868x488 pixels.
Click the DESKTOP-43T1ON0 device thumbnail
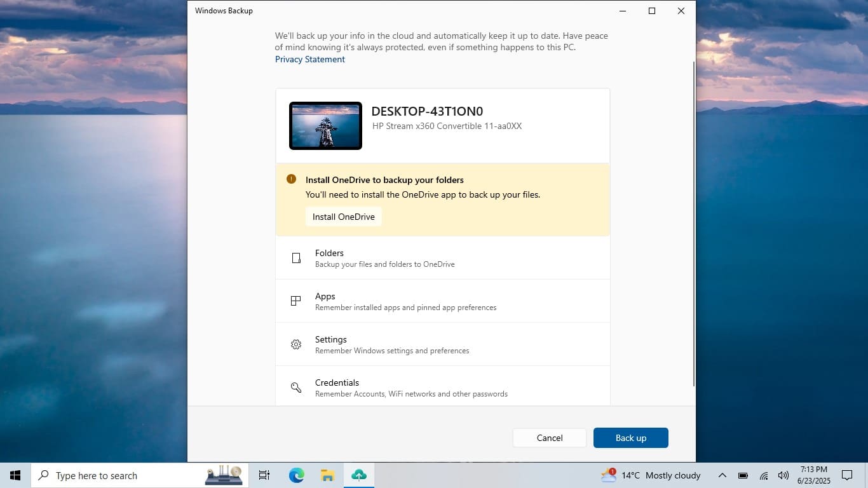coord(325,126)
